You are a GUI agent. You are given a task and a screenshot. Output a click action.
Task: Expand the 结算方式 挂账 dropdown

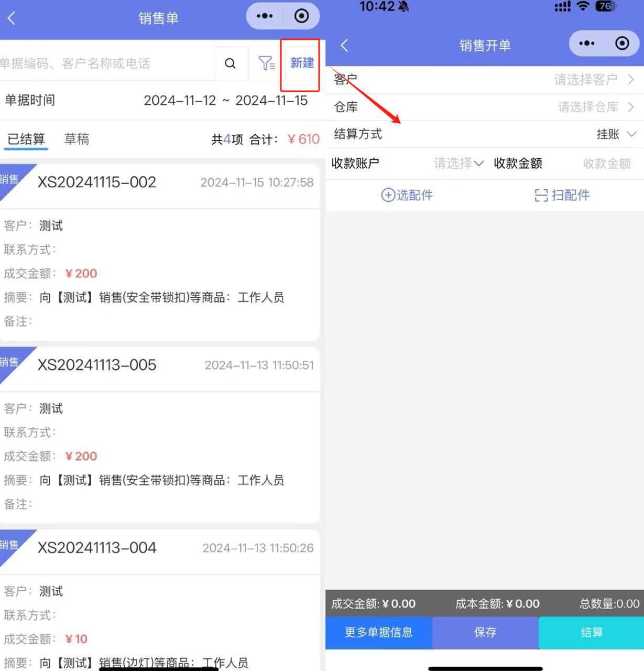click(x=616, y=134)
